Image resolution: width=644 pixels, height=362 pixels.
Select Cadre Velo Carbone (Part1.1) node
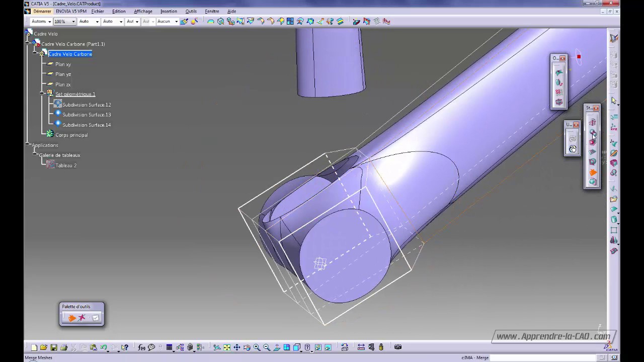[73, 44]
